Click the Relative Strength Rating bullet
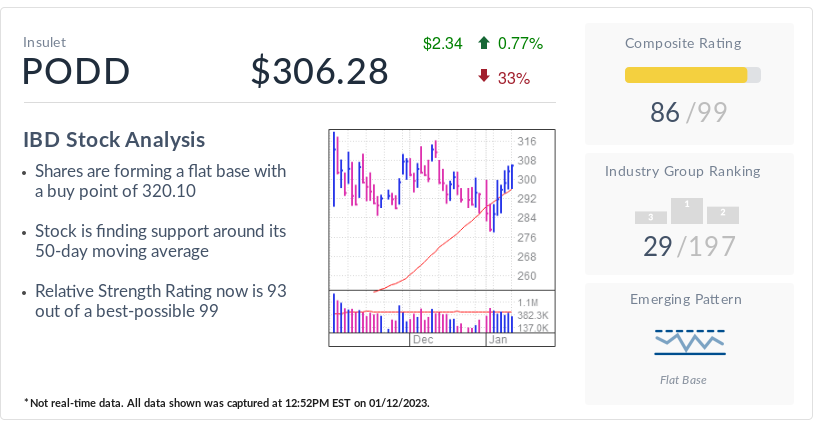Screen dimensions: 816x430 coord(160,301)
